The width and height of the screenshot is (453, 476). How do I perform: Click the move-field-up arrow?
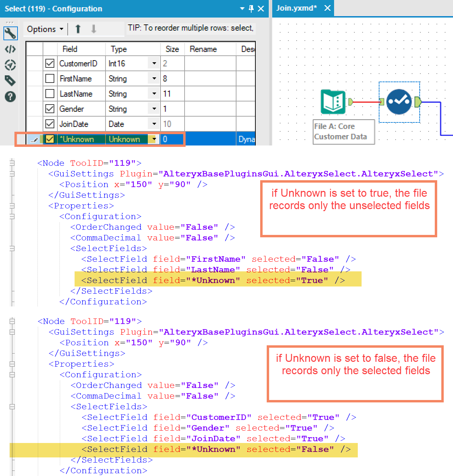78,29
